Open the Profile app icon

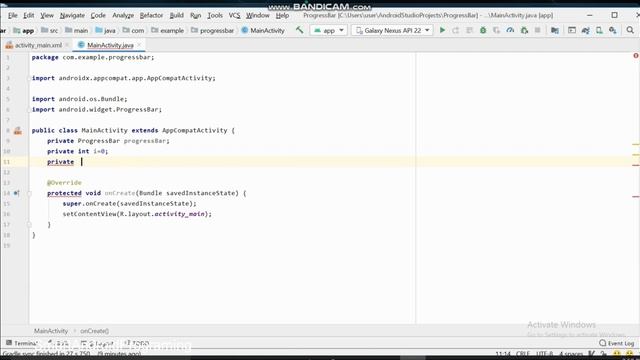[x=510, y=30]
